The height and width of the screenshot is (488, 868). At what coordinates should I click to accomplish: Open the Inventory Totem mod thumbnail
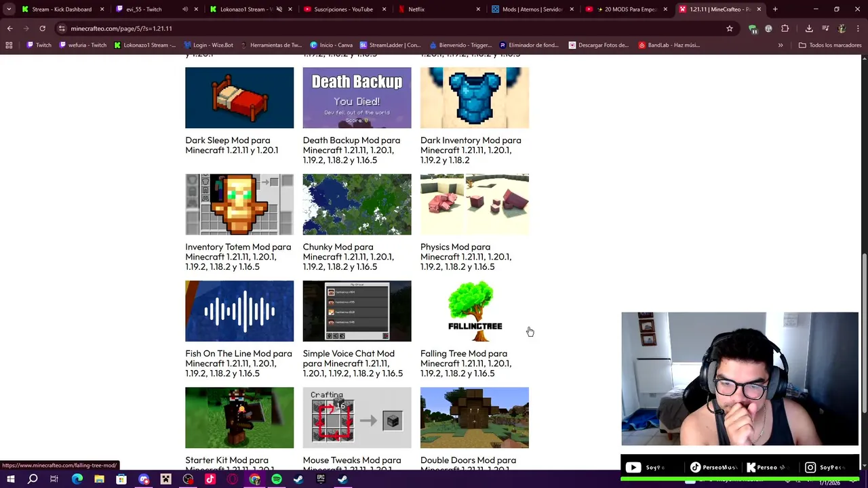point(239,204)
